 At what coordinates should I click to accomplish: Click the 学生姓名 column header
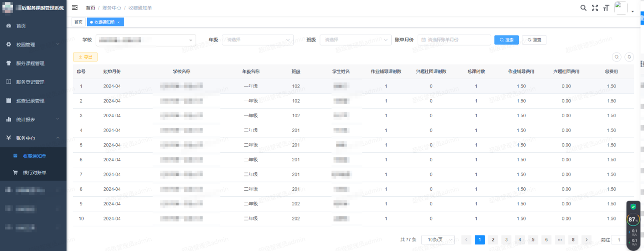[x=341, y=72]
